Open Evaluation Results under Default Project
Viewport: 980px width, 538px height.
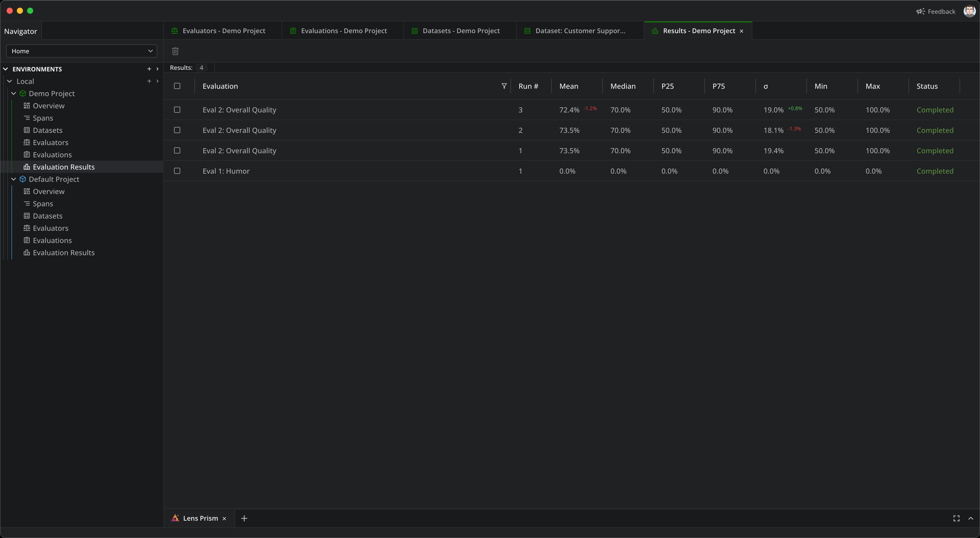pyautogui.click(x=64, y=252)
